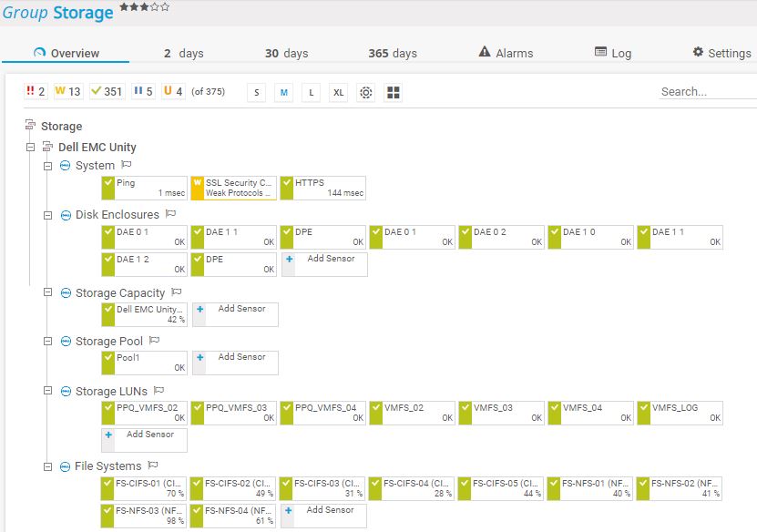Screen dimensions: 757x532
Task: Switch to the tile grid view icon
Action: pos(394,92)
